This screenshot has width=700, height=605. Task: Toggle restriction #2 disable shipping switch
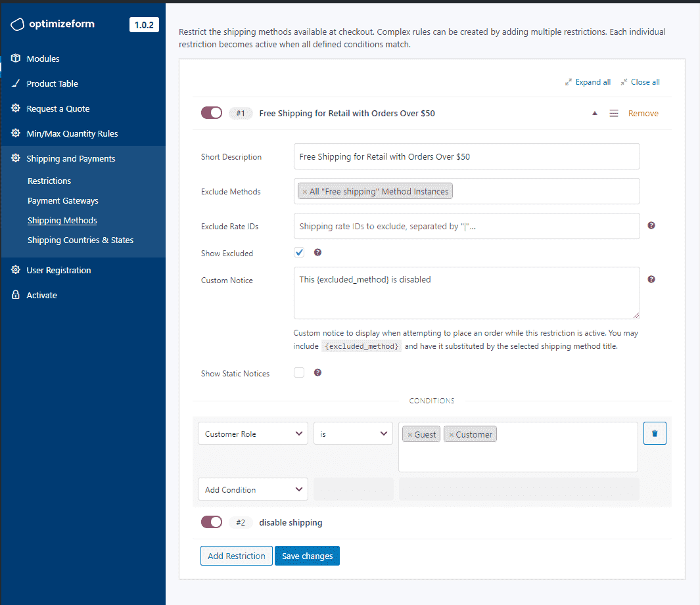click(211, 522)
